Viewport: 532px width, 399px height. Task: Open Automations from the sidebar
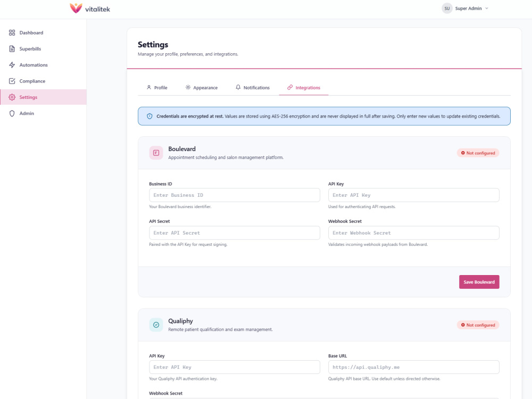coord(44,65)
